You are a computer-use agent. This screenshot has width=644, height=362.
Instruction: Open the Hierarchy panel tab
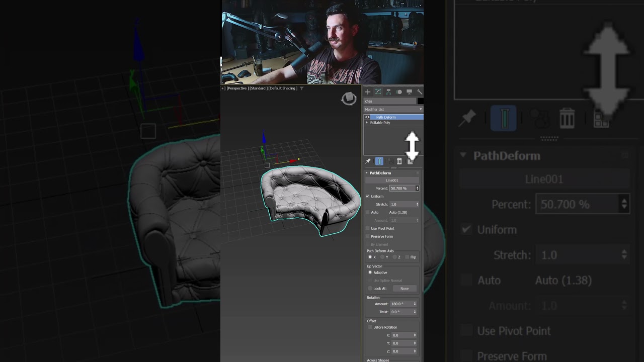[388, 92]
